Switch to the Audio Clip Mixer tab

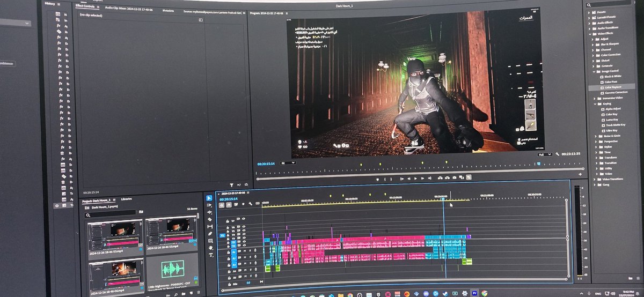pos(129,9)
